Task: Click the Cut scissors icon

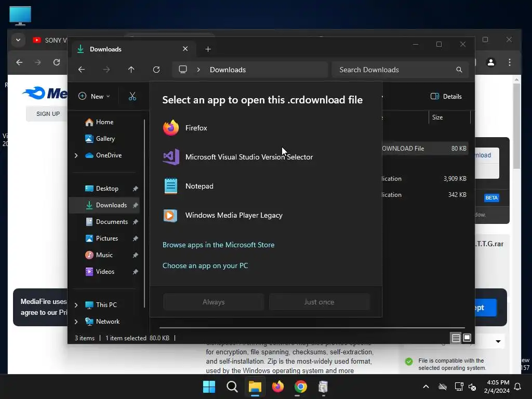Action: pyautogui.click(x=132, y=96)
